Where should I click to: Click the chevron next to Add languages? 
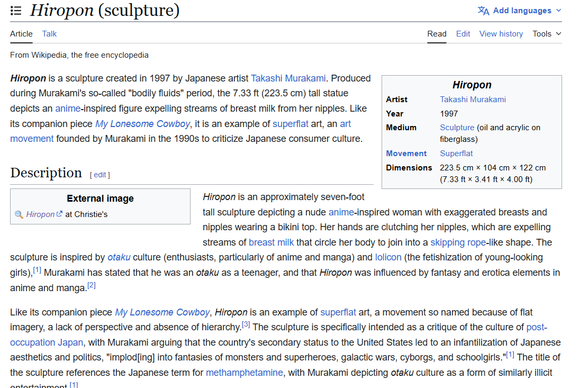(x=558, y=11)
